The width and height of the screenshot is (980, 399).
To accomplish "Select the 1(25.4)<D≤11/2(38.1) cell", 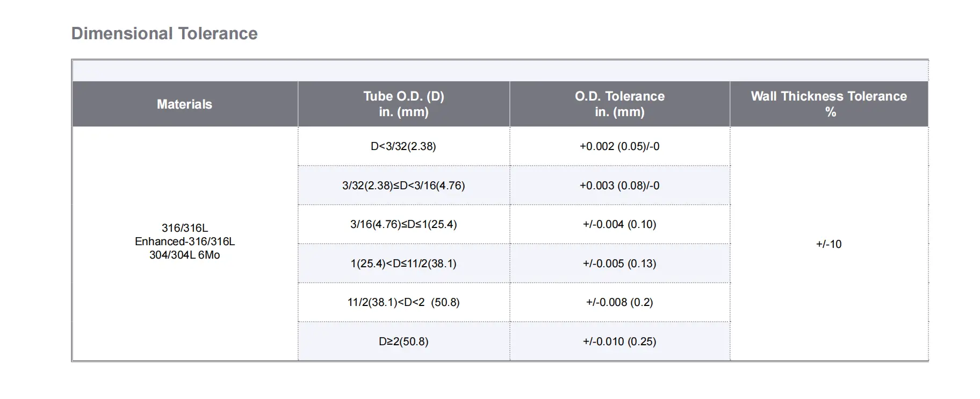I will click(x=403, y=263).
